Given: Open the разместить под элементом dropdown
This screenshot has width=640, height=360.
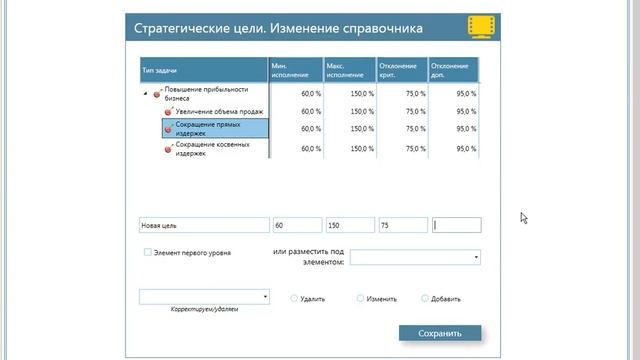Looking at the screenshot, I should (x=415, y=257).
